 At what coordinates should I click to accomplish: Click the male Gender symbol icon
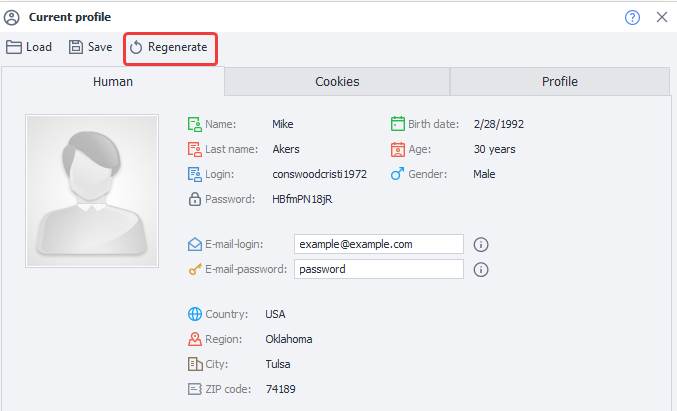point(397,174)
